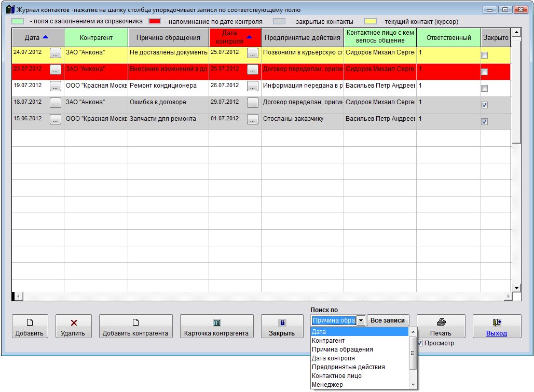Sort by Дата column header
534x392 pixels.
point(38,37)
